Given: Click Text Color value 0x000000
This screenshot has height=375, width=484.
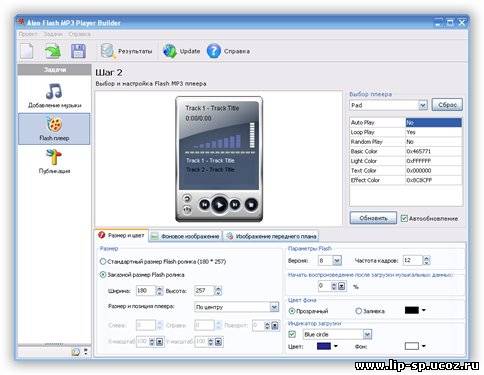Looking at the screenshot, I should (419, 170).
